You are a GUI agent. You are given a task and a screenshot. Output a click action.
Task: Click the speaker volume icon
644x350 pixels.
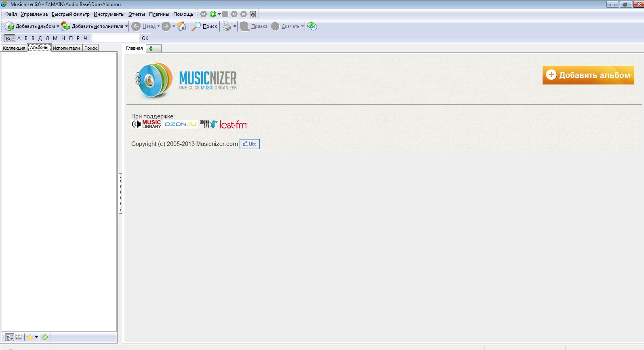(x=253, y=14)
